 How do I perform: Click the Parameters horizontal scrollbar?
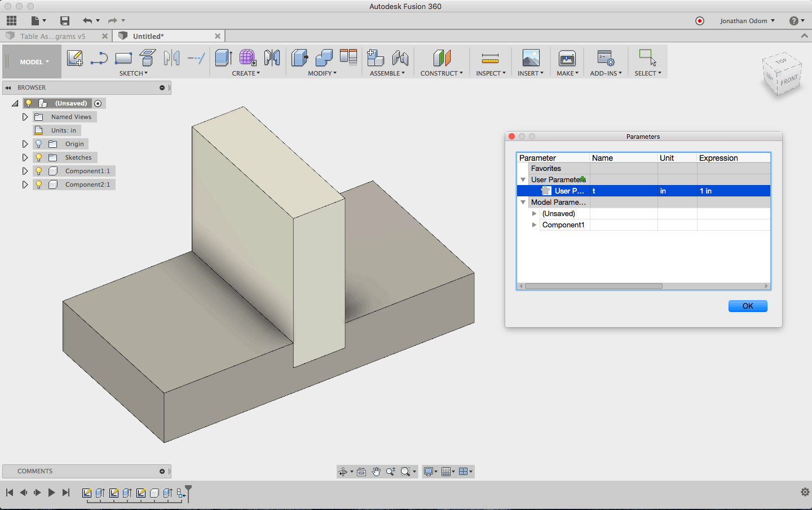click(x=593, y=286)
